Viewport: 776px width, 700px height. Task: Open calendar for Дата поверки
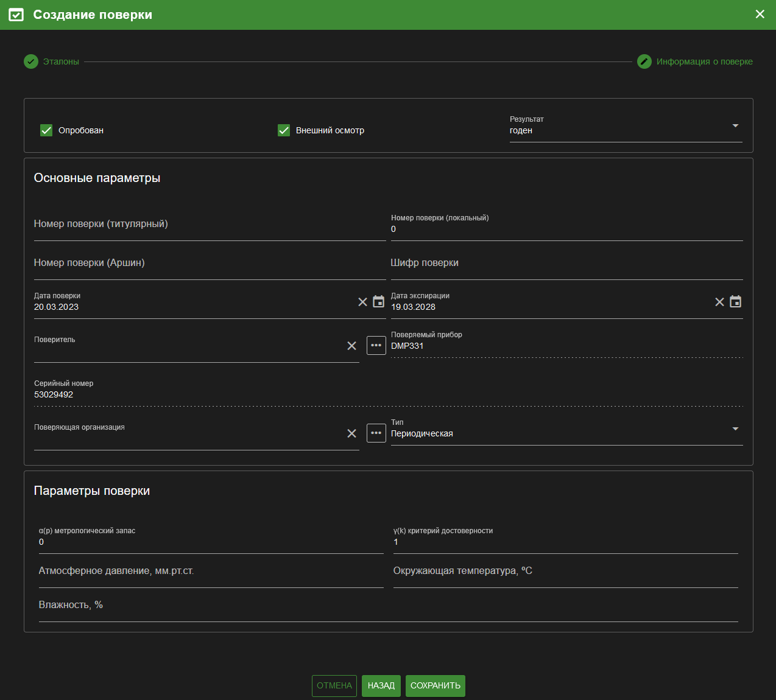pyautogui.click(x=378, y=302)
